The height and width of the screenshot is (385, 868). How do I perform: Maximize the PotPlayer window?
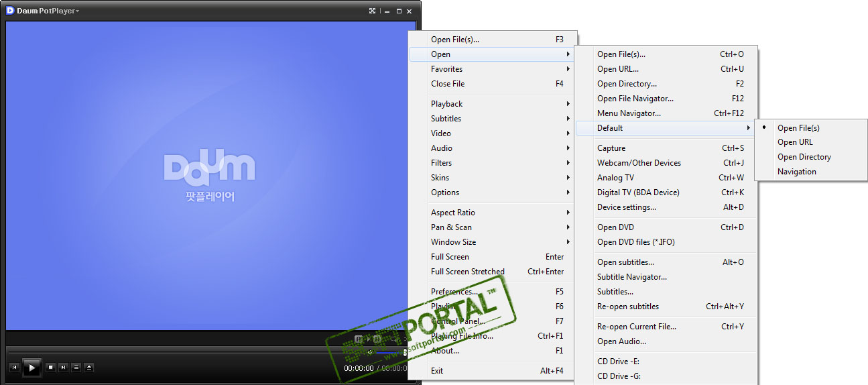pyautogui.click(x=399, y=11)
